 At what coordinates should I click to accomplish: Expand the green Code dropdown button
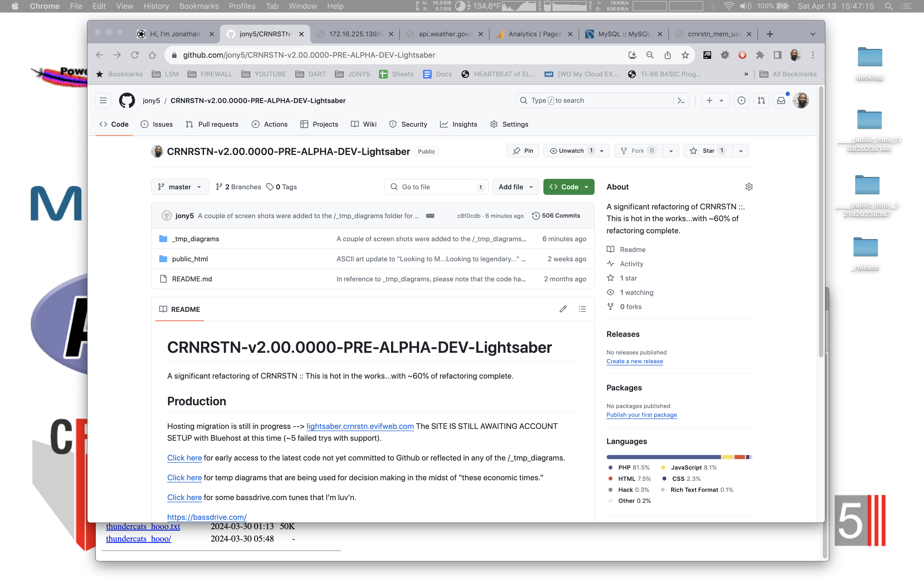(568, 187)
